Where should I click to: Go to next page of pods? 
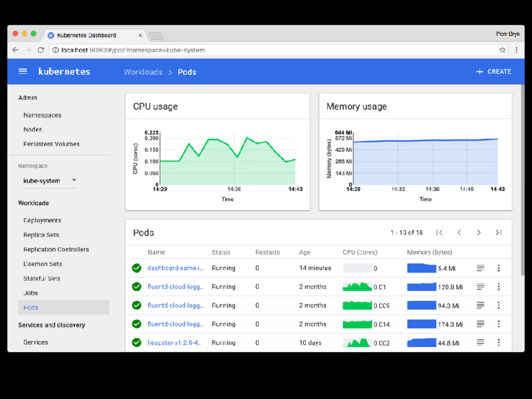click(x=479, y=232)
